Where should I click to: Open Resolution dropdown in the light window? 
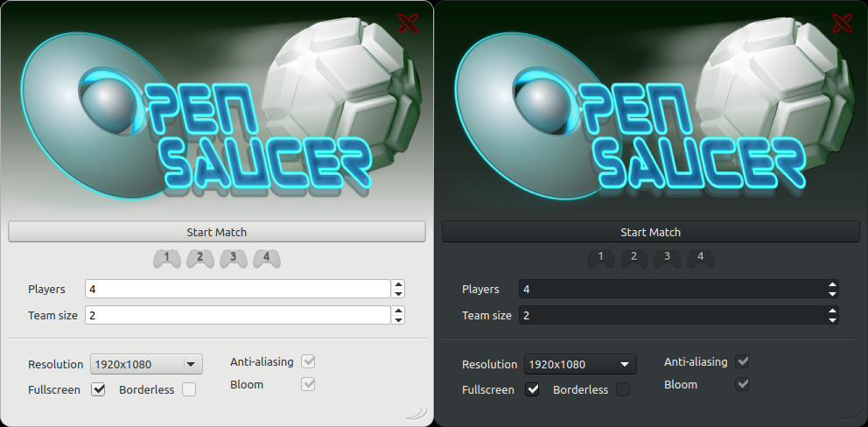147,364
